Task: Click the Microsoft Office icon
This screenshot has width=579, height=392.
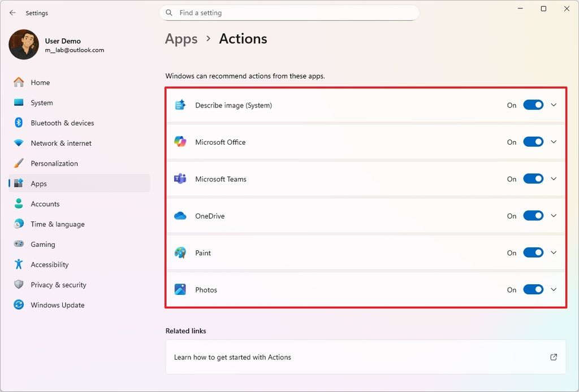Action: tap(180, 142)
